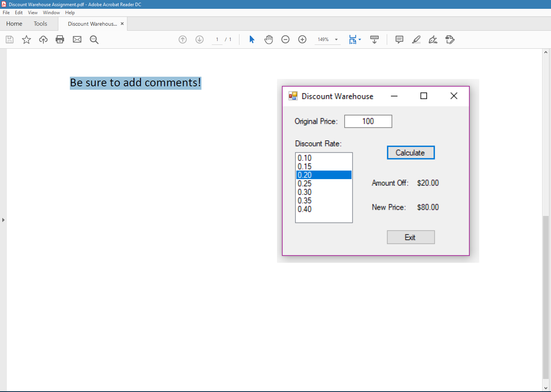
Task: Zoom out using the minus control
Action: 285,40
